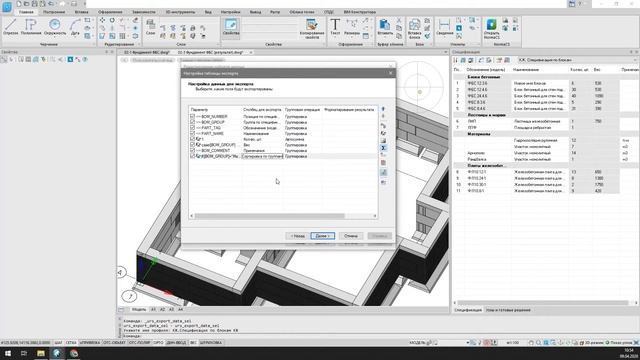Toggle ШТРИХОВКА in the status bar
The image size is (640, 360).
pos(211,342)
